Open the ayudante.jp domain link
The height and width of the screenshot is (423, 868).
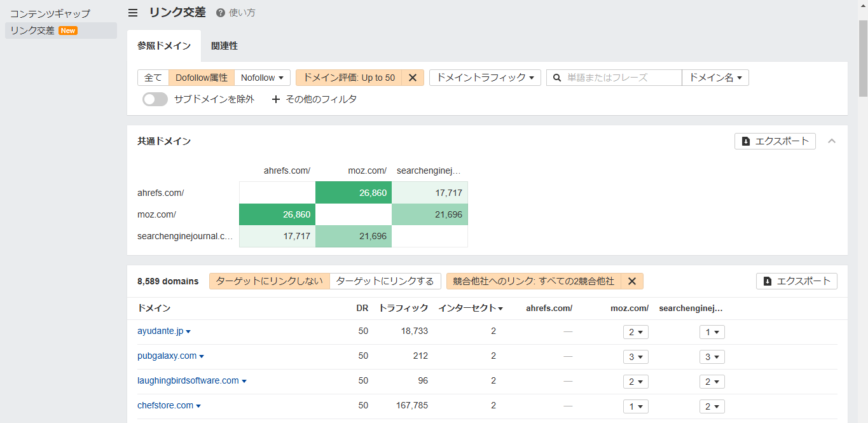(x=160, y=331)
